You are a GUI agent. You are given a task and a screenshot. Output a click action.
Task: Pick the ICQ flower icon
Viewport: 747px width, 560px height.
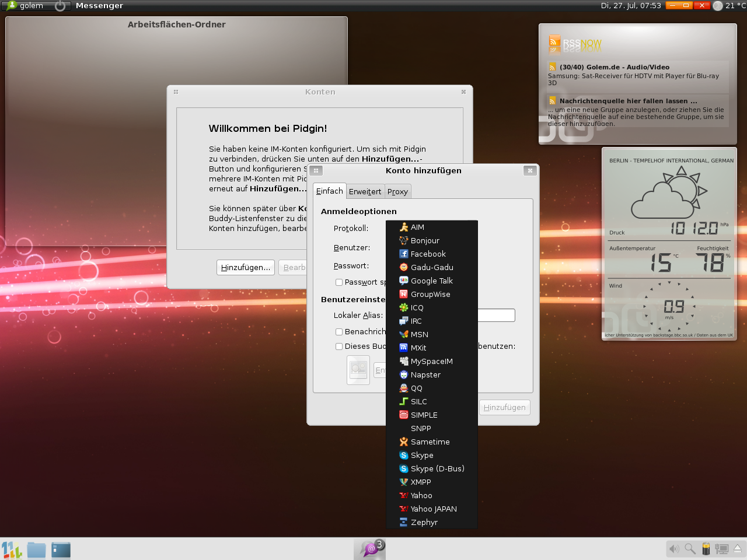(403, 307)
